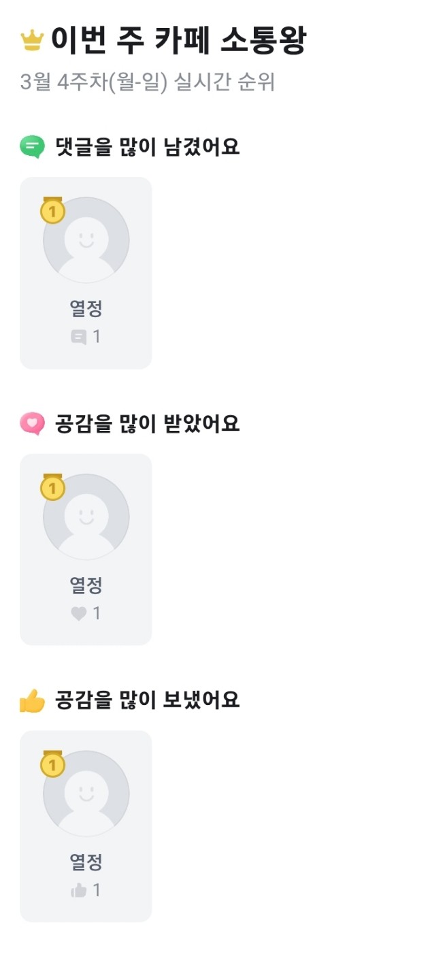Click the 이번 주 카페 소통왕 title
The height and width of the screenshot is (980, 443).
click(x=178, y=41)
